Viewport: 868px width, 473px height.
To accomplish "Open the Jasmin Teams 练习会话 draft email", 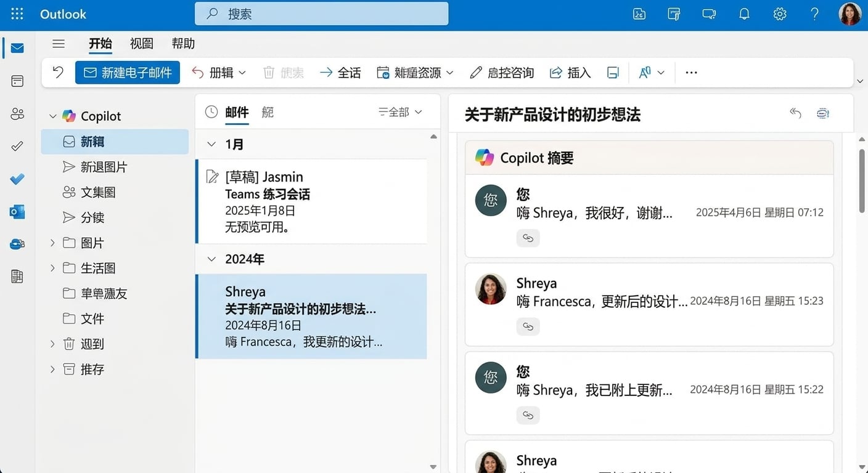I will pos(311,201).
